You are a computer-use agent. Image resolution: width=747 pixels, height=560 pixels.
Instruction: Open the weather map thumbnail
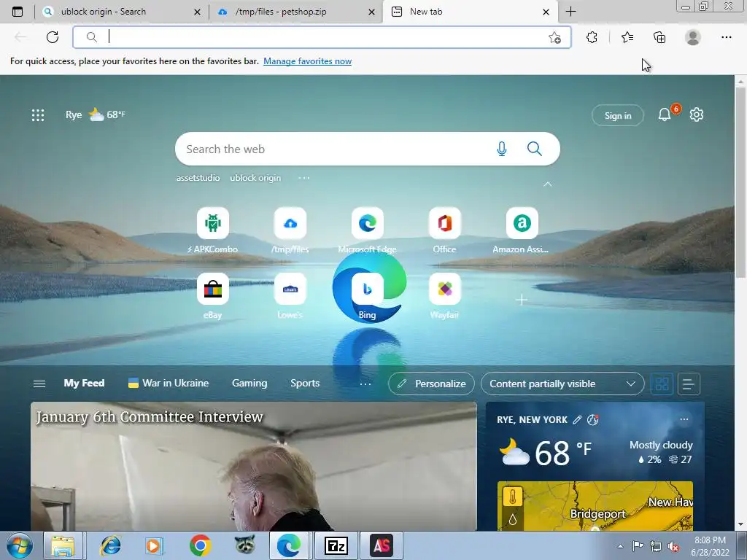(x=595, y=506)
